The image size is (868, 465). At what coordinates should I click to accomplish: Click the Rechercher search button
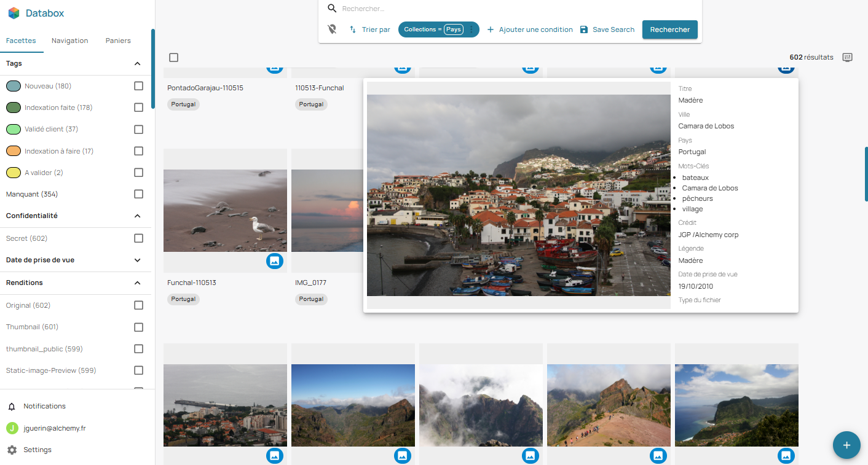pyautogui.click(x=669, y=29)
